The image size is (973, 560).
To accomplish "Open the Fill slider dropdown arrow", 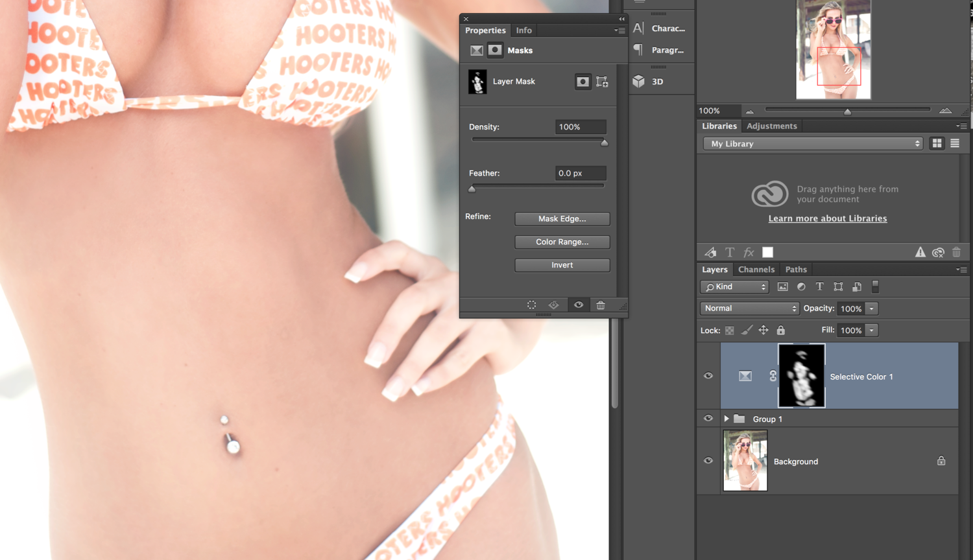I will tap(872, 331).
